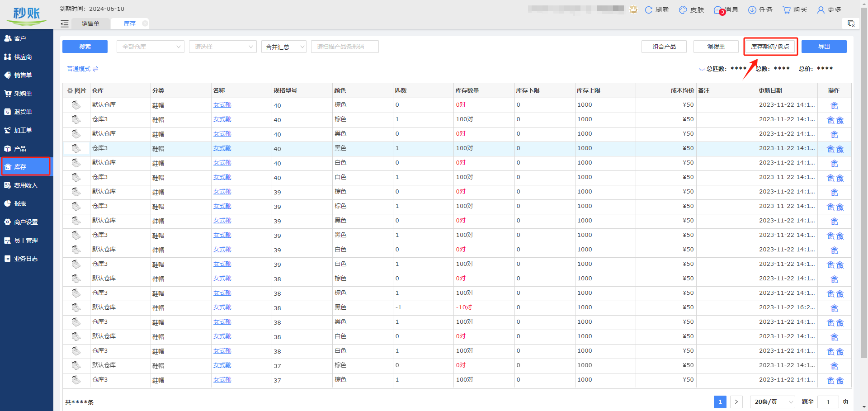The width and height of the screenshot is (868, 411).
Task: Select the 库存 tab
Action: click(130, 24)
